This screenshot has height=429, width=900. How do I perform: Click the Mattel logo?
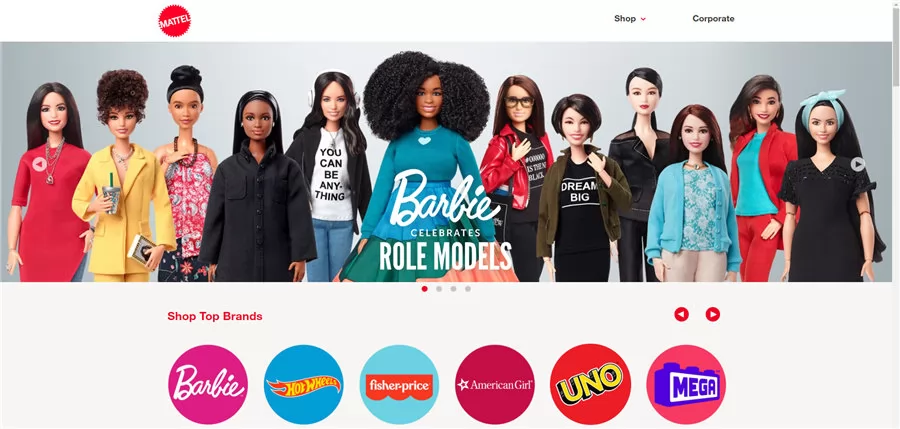tap(174, 21)
